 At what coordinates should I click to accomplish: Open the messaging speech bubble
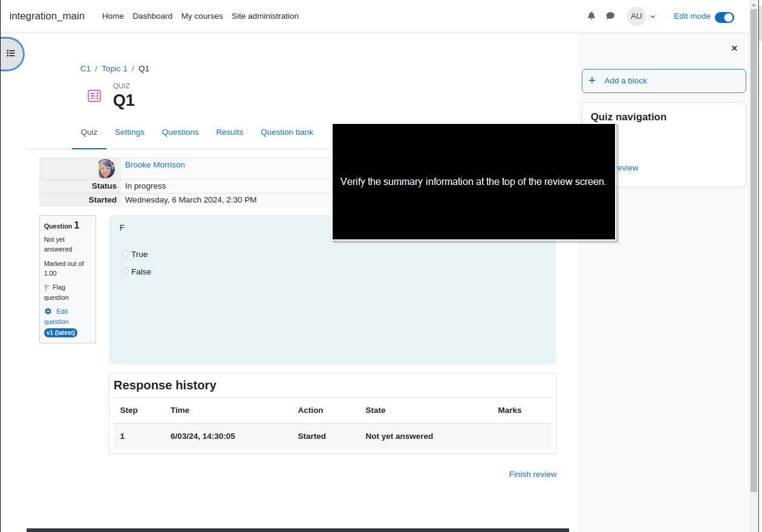point(610,16)
